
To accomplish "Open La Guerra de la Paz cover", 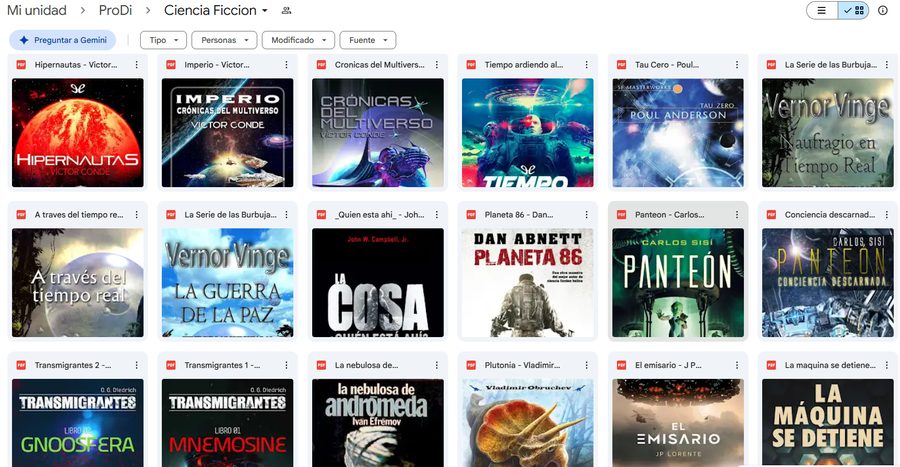I will 228,283.
